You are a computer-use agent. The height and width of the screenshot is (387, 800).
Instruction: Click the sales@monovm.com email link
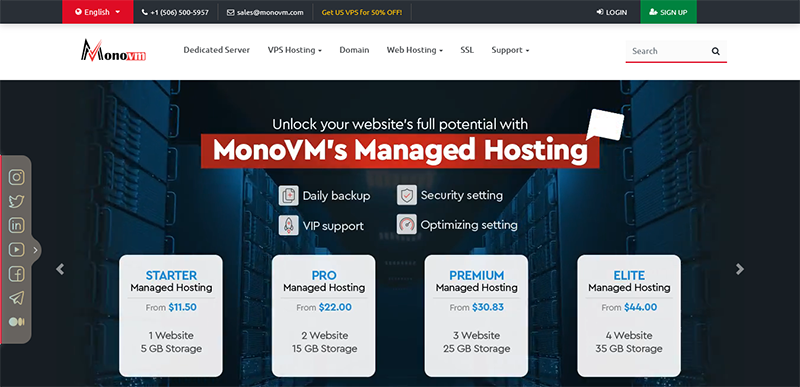tap(265, 12)
